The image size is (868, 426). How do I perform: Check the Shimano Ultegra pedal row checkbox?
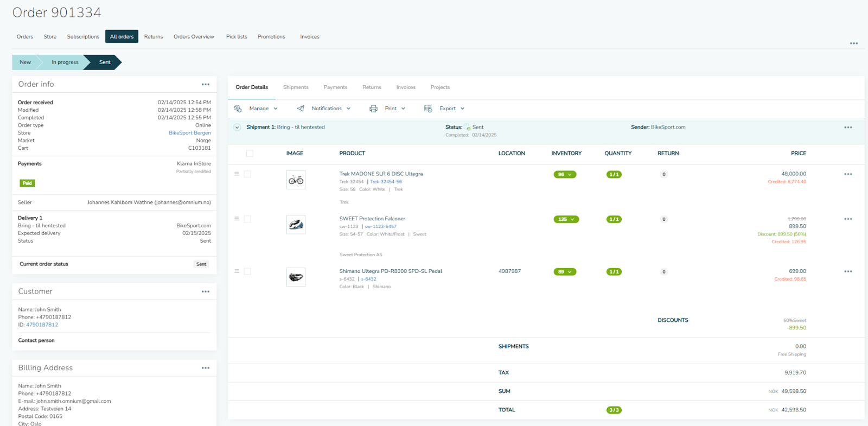point(247,271)
